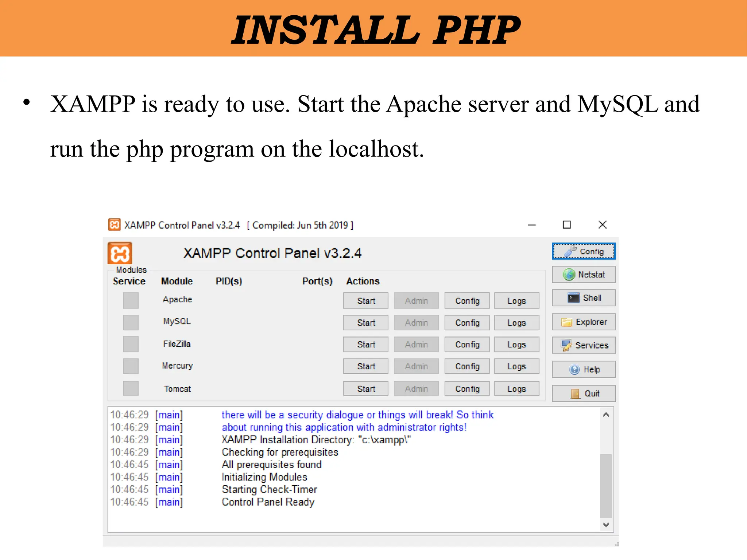View the FileZilla Logs

517,345
